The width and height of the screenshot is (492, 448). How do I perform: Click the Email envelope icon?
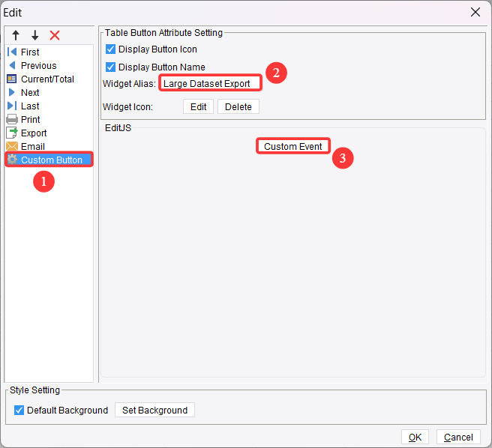(12, 146)
